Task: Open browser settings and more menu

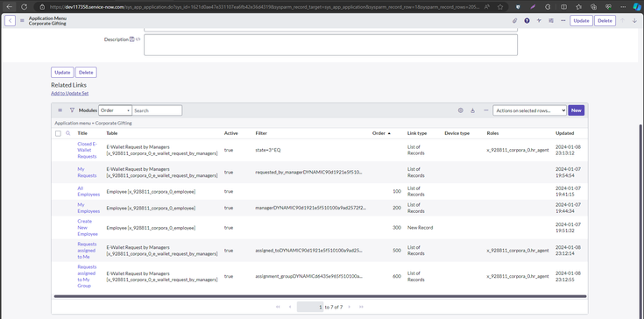Action: point(622,6)
